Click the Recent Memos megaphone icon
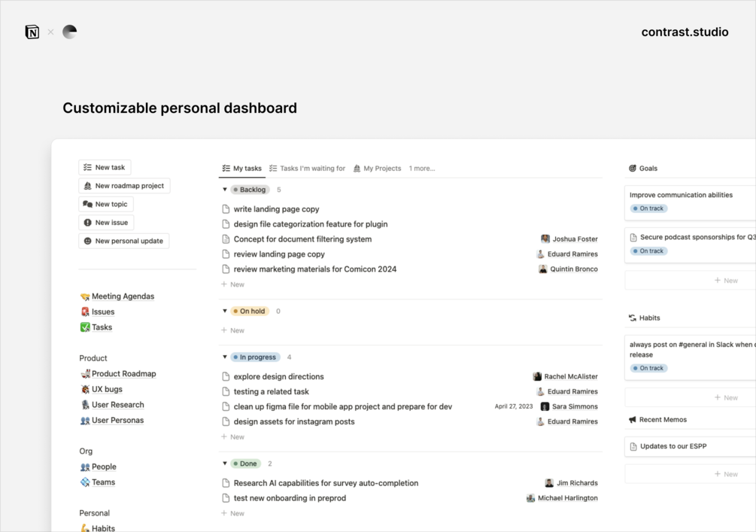The height and width of the screenshot is (532, 756). 633,420
